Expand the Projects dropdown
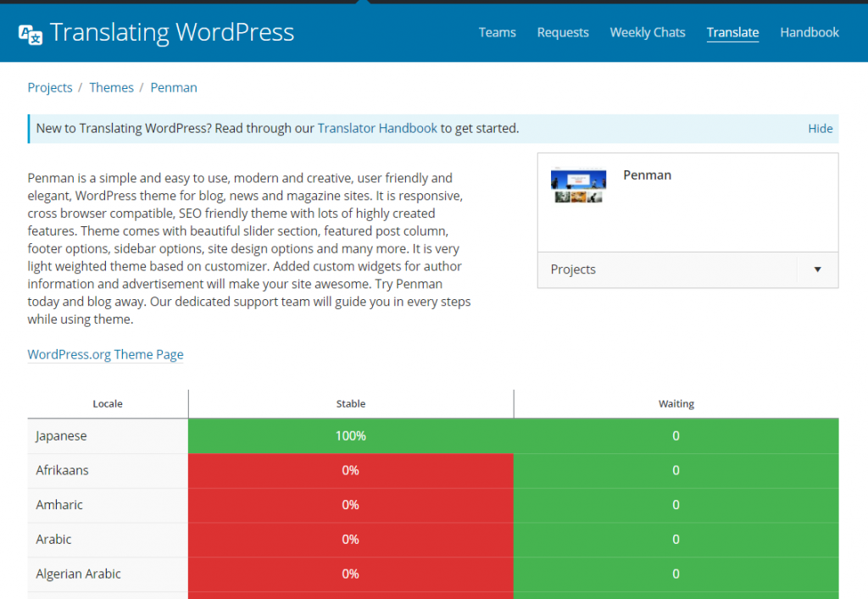 tap(687, 270)
